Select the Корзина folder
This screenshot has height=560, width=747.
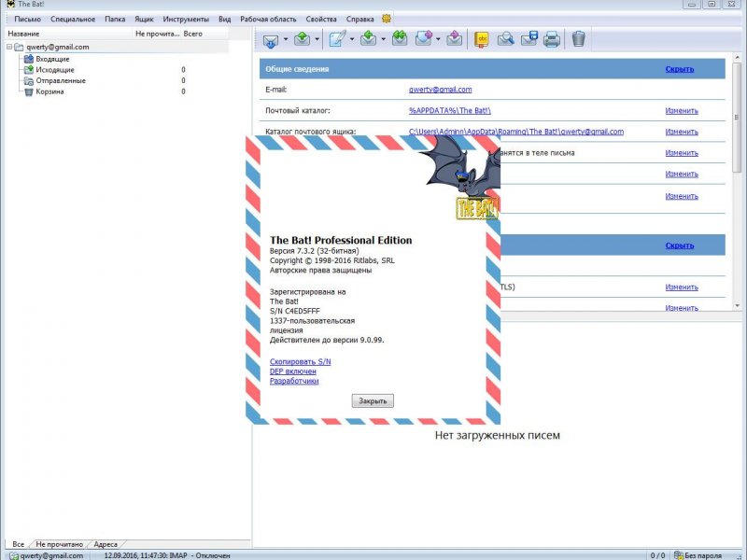click(x=49, y=91)
